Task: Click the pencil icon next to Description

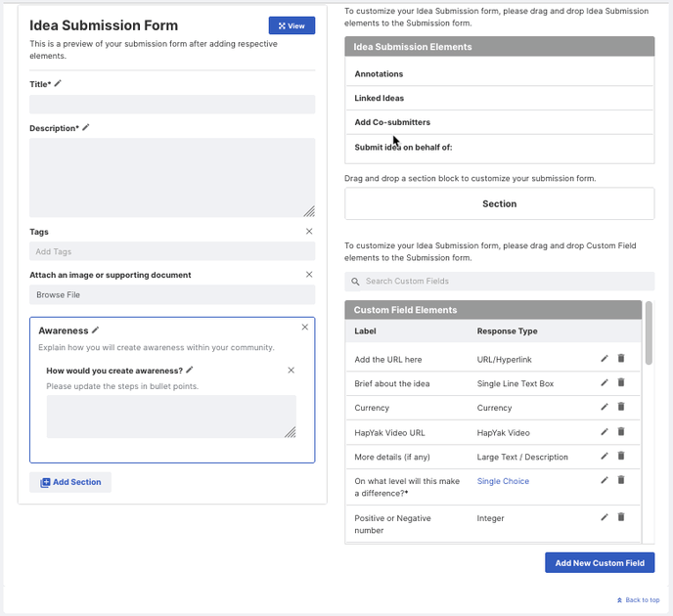Action: point(86,127)
